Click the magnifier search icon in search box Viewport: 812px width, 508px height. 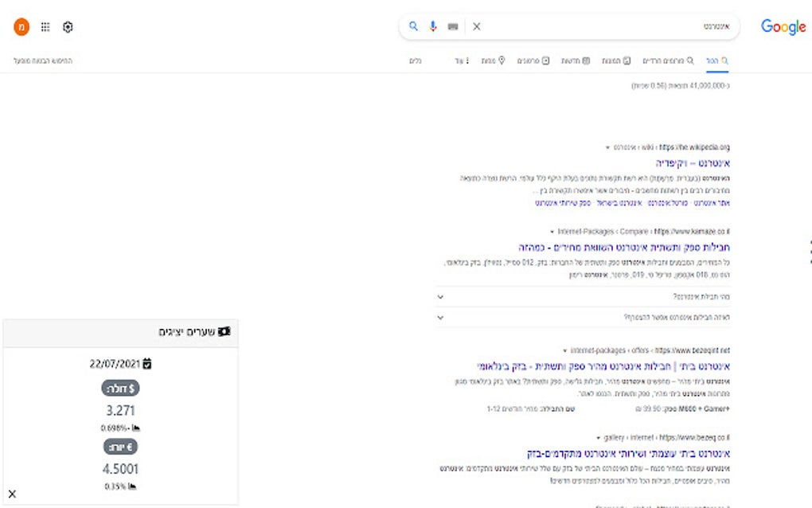pos(413,26)
